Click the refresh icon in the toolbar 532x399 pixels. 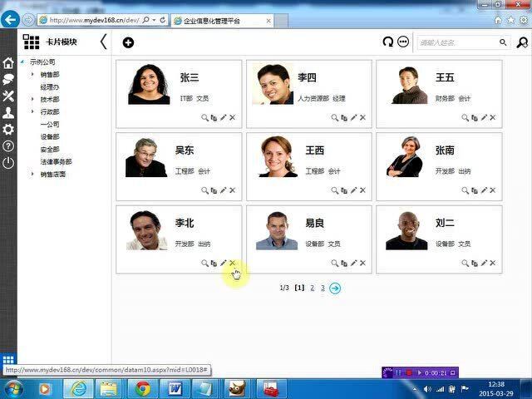[387, 42]
